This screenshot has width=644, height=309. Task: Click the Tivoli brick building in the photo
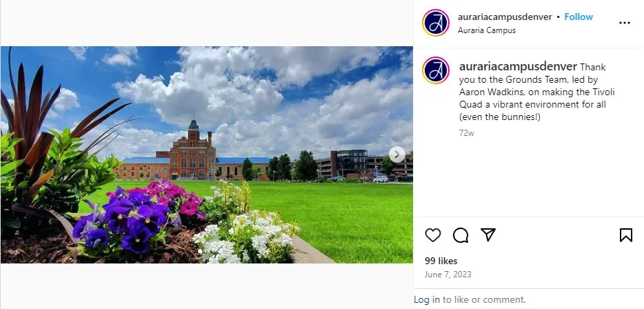pos(193,154)
